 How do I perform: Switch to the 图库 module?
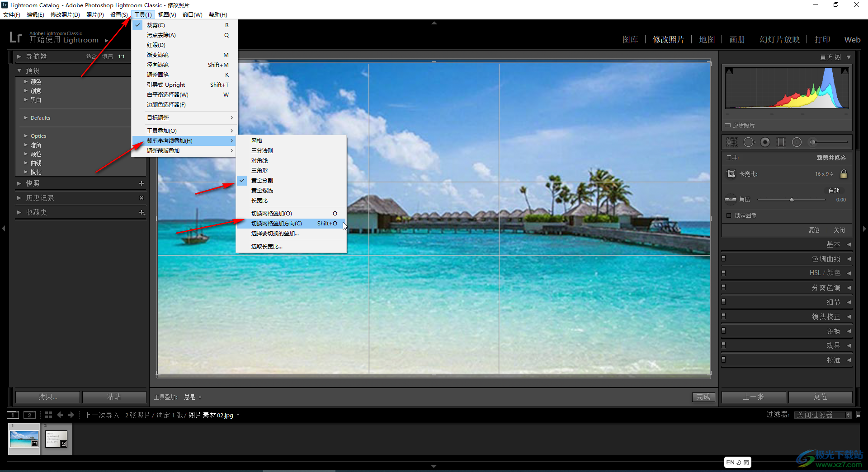[x=630, y=40]
